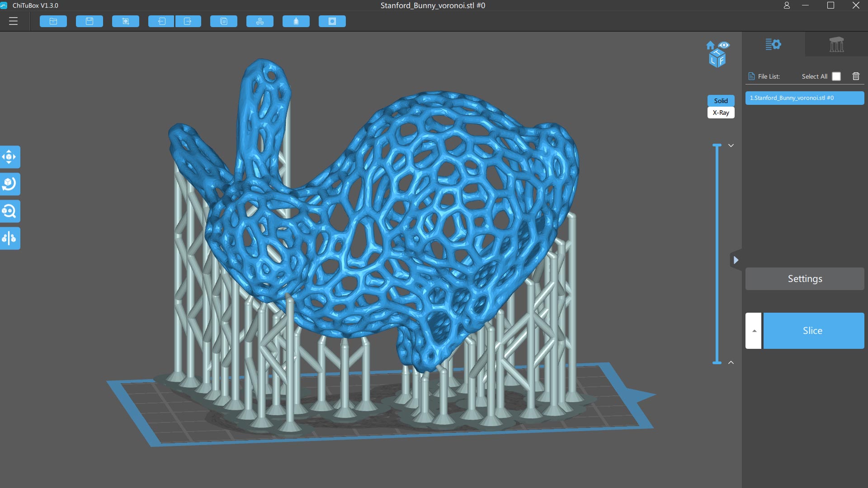
Task: Select the Mirror tool on left sidebar
Action: (x=9, y=238)
